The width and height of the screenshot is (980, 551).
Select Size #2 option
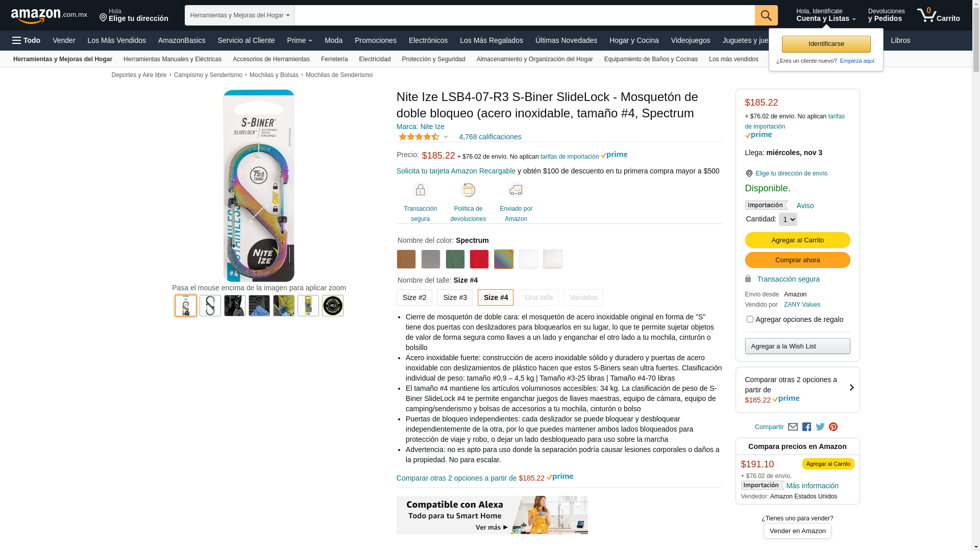414,297
